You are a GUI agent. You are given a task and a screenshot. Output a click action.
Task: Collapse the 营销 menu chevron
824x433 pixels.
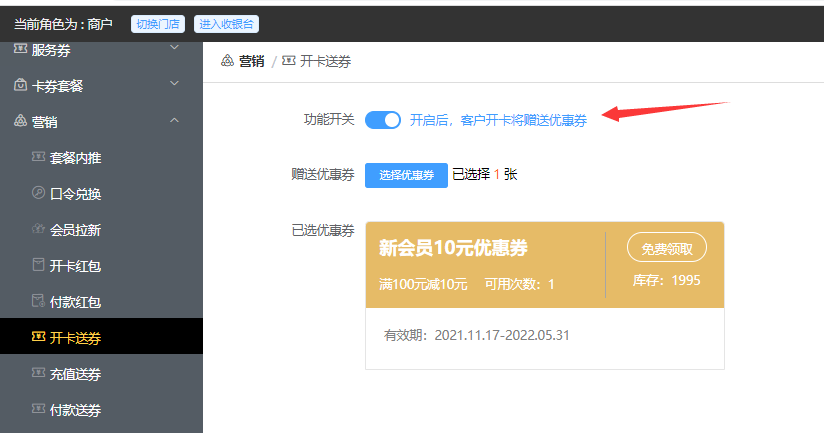[174, 121]
